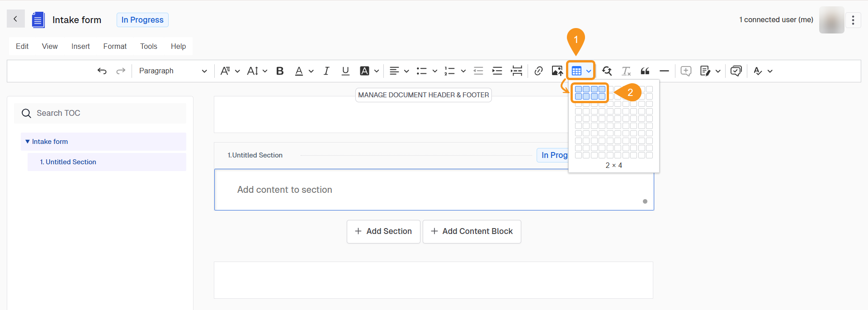
Task: Click the Add Content Block button
Action: pos(472,231)
